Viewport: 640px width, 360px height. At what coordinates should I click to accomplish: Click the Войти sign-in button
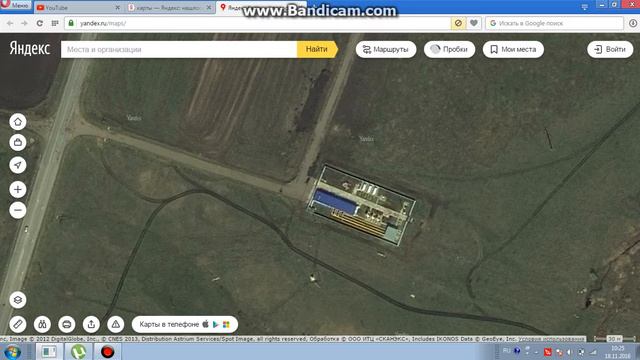610,49
